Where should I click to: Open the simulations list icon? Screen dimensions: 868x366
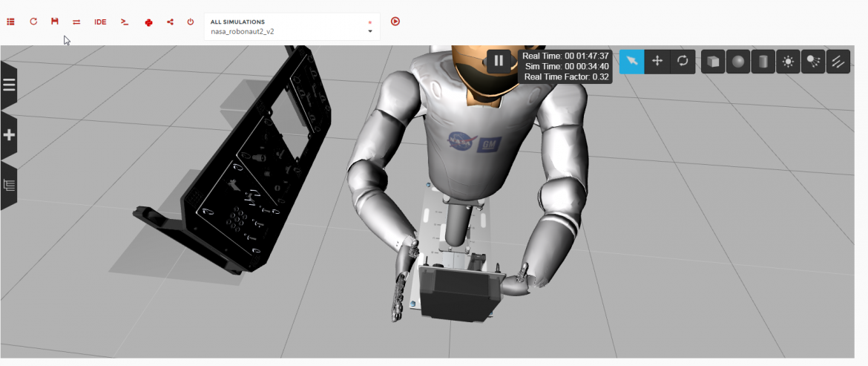(x=10, y=22)
